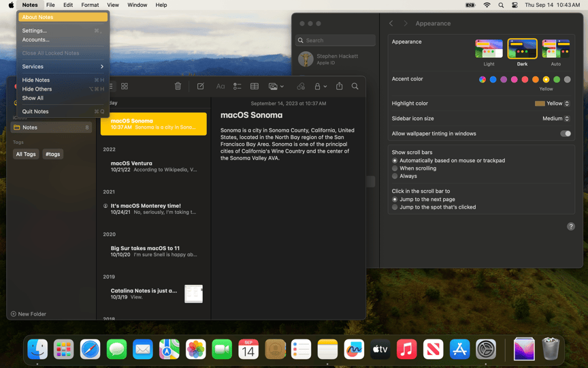
Task: Choose Auto appearance thumbnail
Action: [556, 49]
